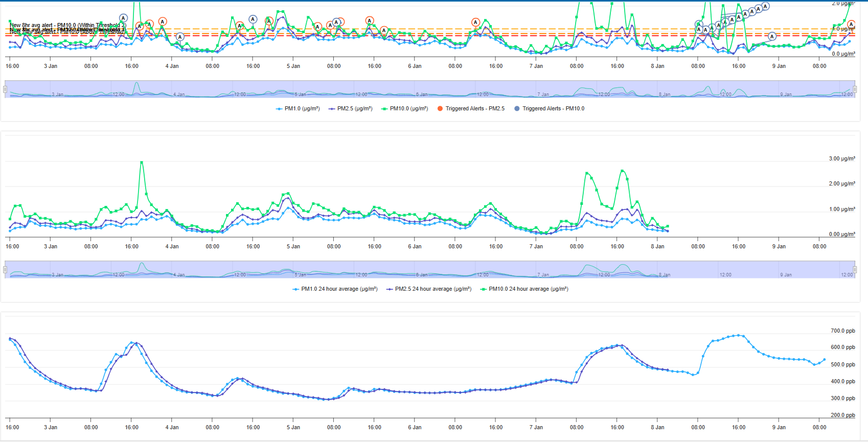
Task: Click the blue alert marker above 16:00 on 4 Jan
Action: (x=253, y=19)
